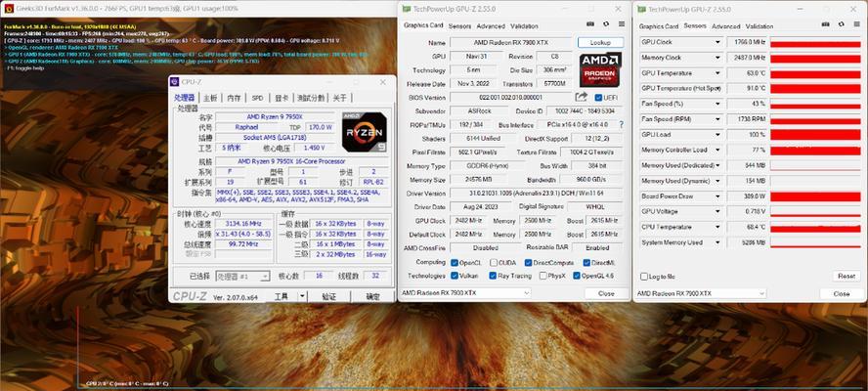Toggle the CUDA checkbox
868x391 pixels.
492,263
